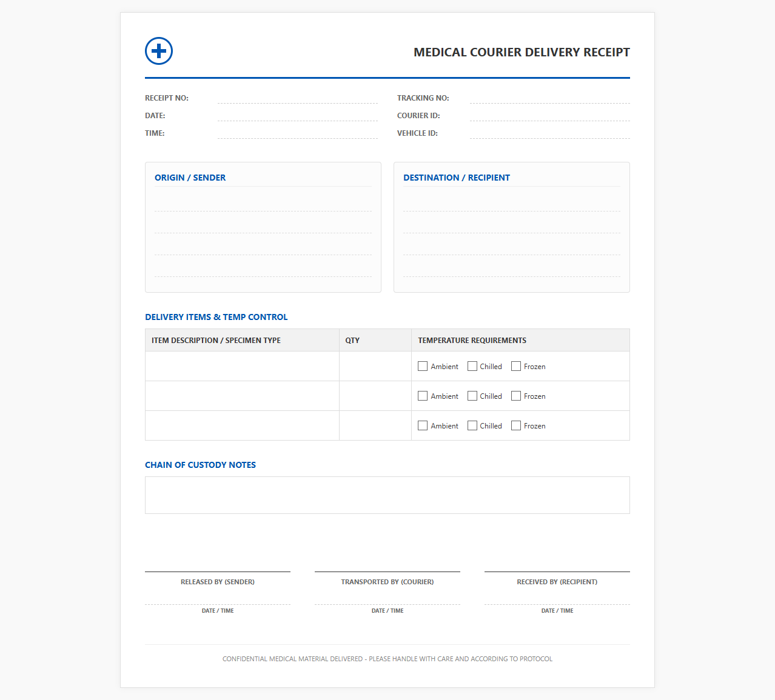The width and height of the screenshot is (775, 700).
Task: Click the 'ORIGIN / SENDER' heading
Action: click(190, 178)
